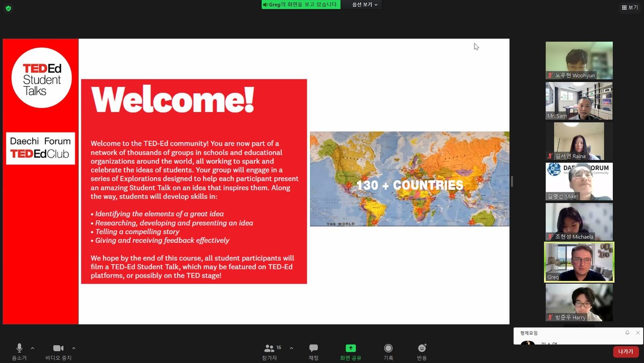644x363 pixels.
Task: Stop video with the camera button
Action: pos(58,351)
